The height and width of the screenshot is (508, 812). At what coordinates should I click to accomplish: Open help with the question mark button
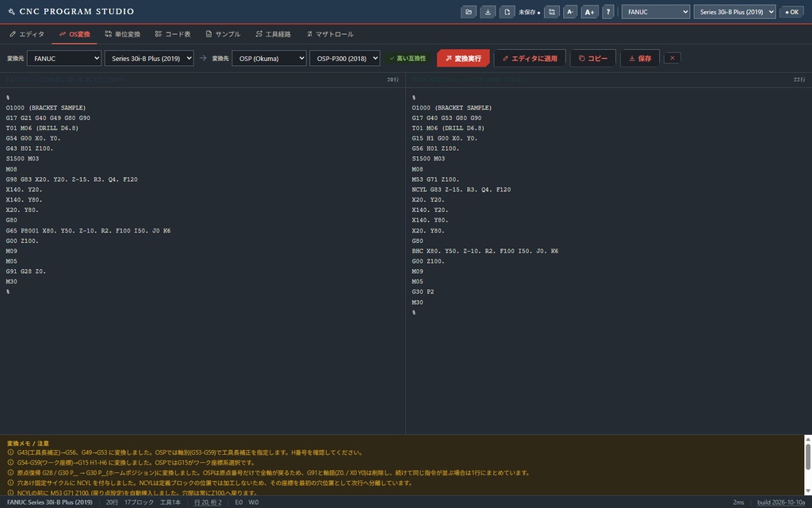(608, 12)
